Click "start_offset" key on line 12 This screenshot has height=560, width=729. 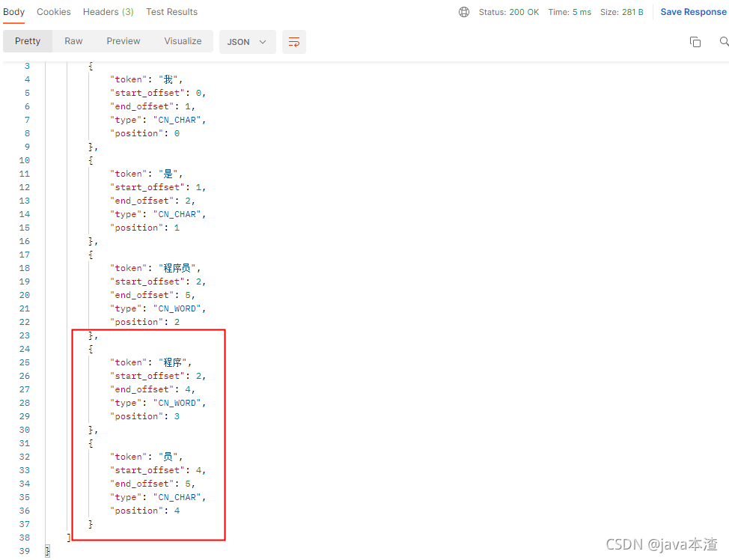(x=147, y=187)
